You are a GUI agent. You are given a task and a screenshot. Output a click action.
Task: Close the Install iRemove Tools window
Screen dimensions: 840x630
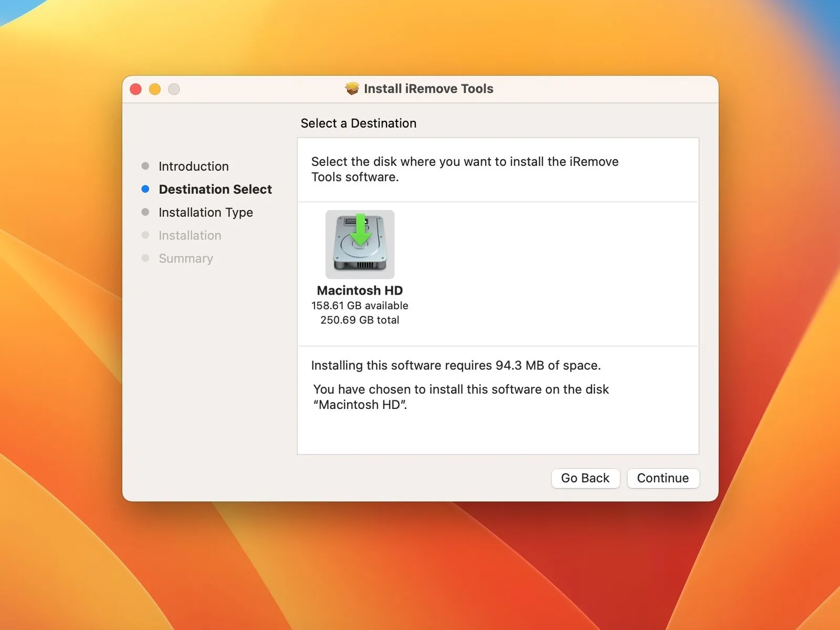click(136, 89)
